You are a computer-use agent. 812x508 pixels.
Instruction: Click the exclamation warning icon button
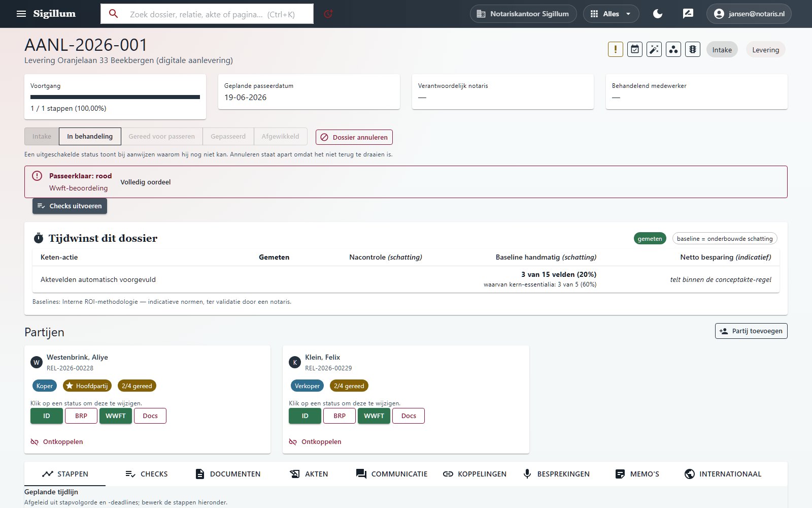click(616, 49)
